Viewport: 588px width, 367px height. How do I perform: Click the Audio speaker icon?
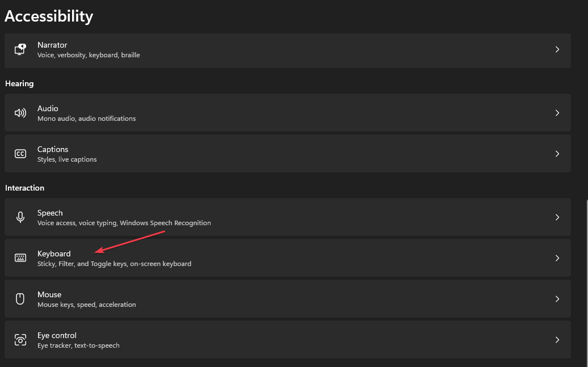point(20,113)
